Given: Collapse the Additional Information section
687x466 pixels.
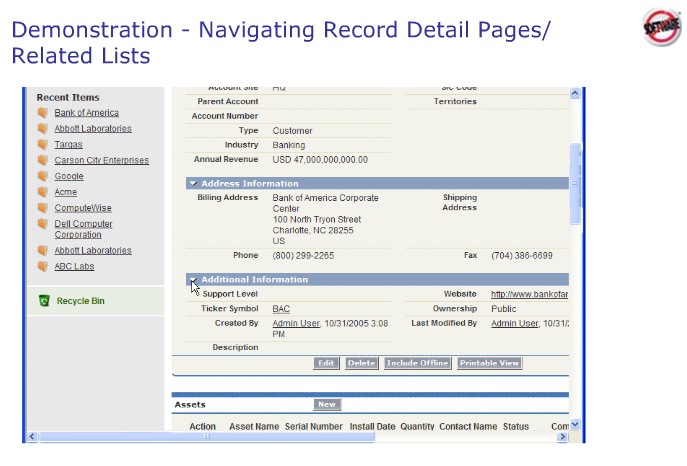Looking at the screenshot, I should (193, 280).
